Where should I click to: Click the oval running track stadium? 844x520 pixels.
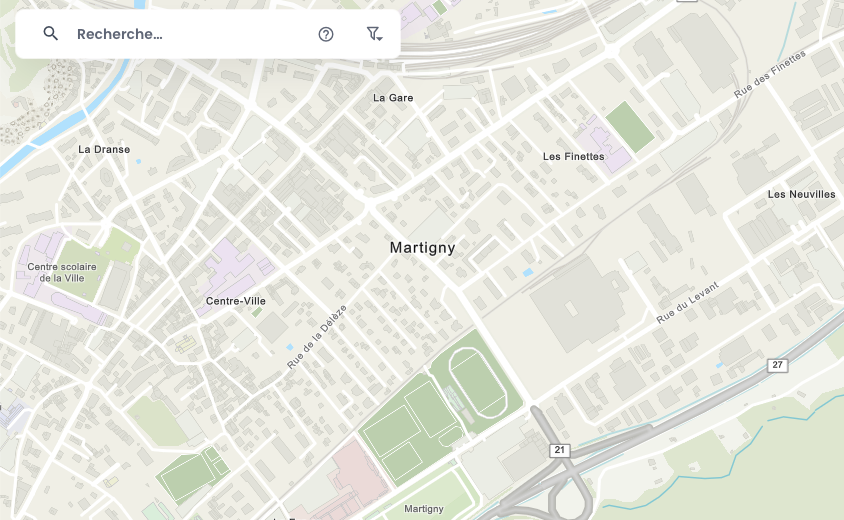coord(477,383)
